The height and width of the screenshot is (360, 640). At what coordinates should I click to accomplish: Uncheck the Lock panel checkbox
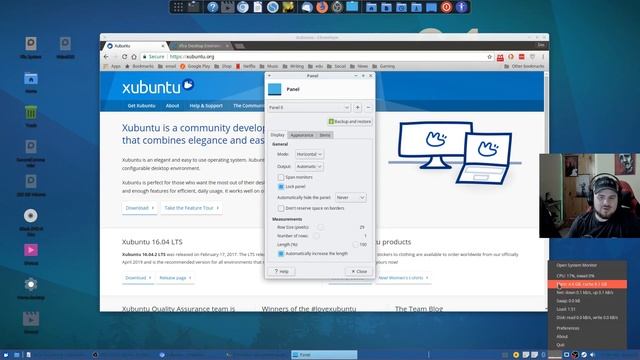click(281, 187)
